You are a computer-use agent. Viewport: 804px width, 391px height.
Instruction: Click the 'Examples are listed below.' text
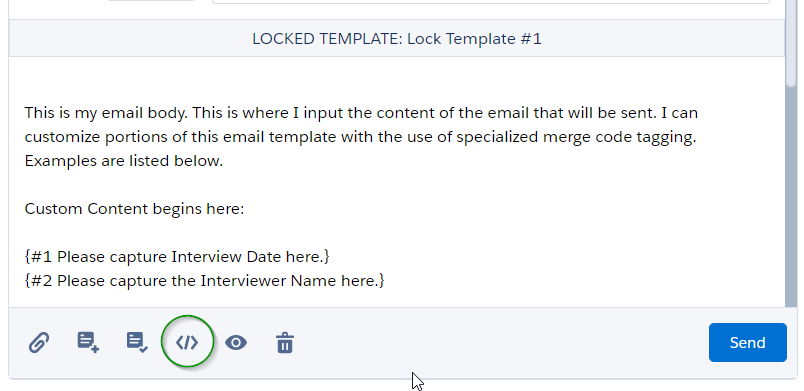[124, 161]
